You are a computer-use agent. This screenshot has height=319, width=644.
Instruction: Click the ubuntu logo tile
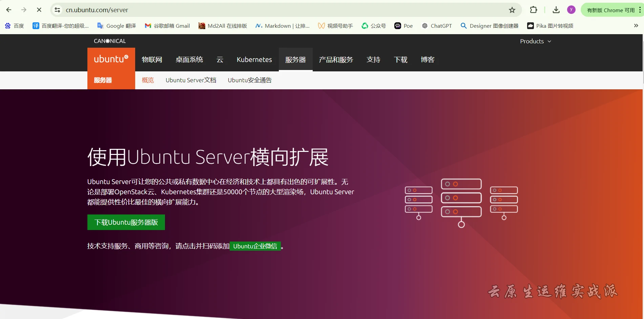pos(111,59)
